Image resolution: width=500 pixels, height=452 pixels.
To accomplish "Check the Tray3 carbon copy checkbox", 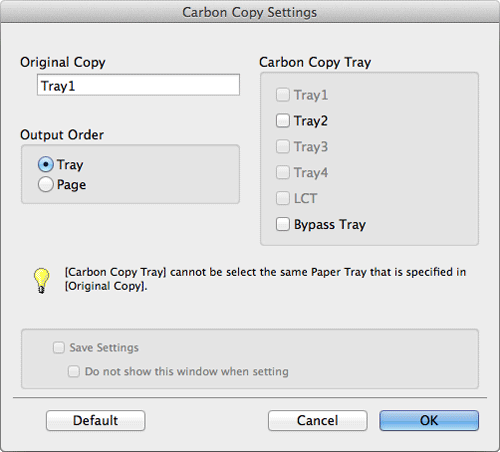I will pos(283,147).
